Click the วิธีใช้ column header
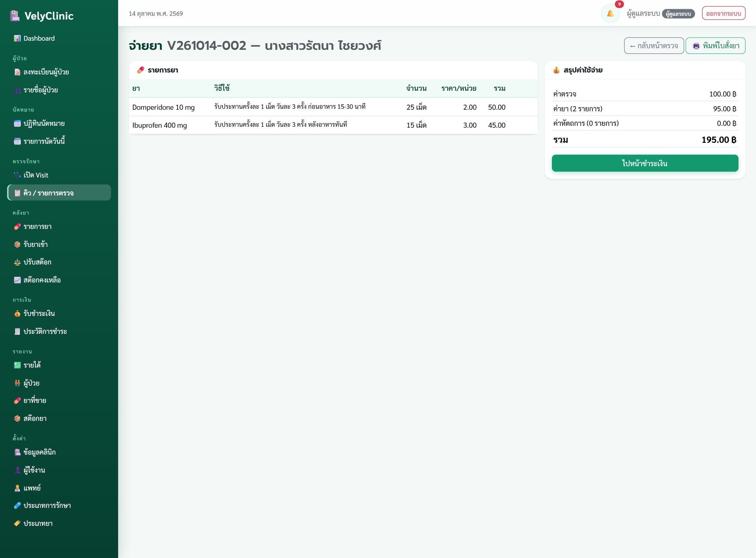756x558 pixels. click(222, 88)
